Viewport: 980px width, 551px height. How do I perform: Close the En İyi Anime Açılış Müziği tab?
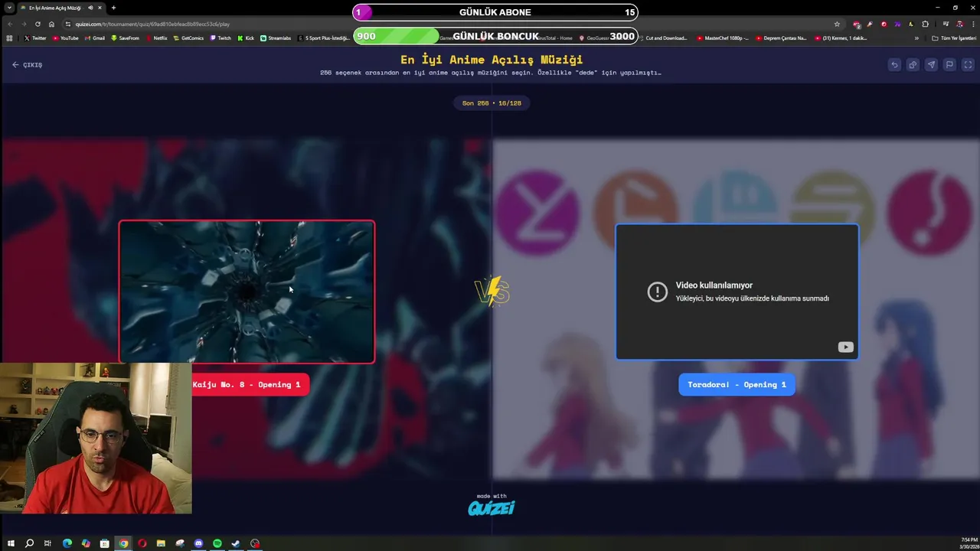pos(100,8)
